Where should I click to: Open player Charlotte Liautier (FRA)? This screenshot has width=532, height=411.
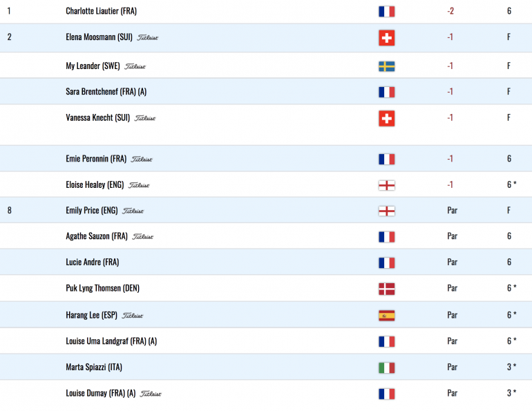[x=101, y=11]
